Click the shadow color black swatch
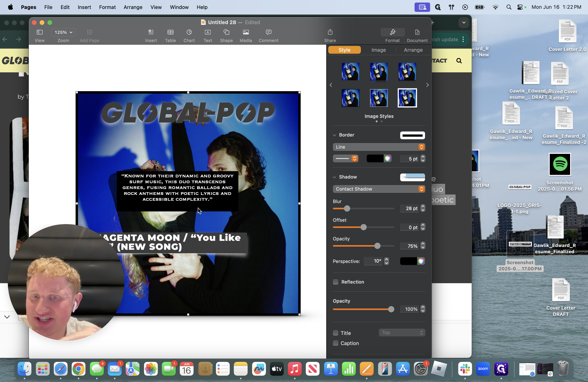This screenshot has height=382, width=588. [408, 261]
